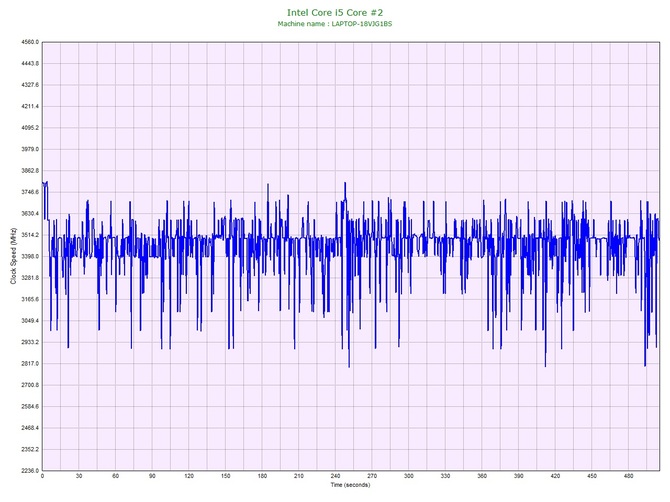Click the y-axis value 4211.4

coord(30,106)
